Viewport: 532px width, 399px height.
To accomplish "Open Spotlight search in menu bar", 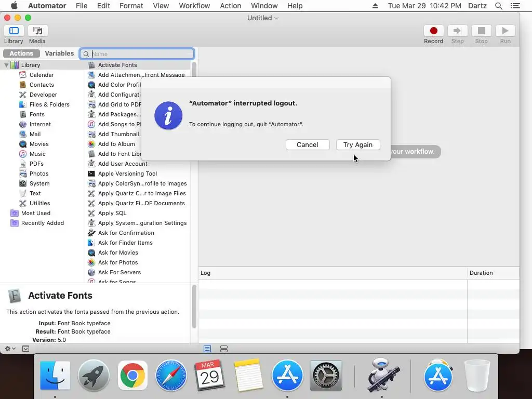I will click(498, 6).
